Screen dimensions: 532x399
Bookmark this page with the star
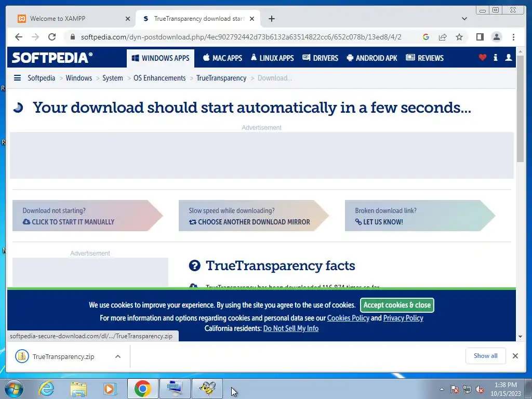click(x=459, y=37)
